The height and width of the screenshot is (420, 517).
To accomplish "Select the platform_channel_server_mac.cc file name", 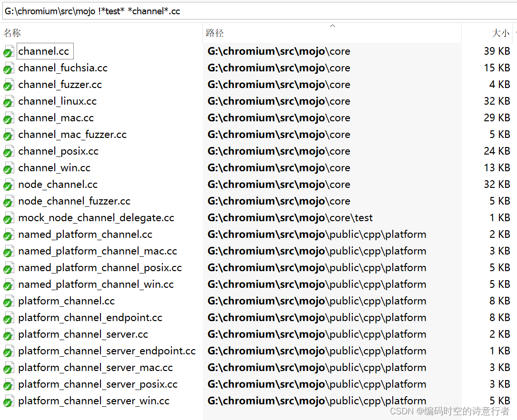I will click(96, 367).
